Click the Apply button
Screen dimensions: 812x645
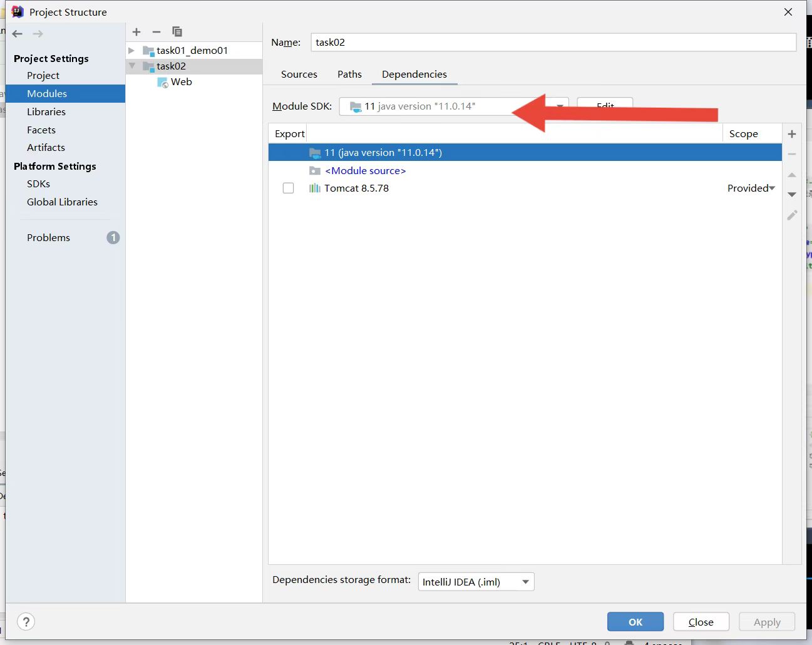click(767, 622)
